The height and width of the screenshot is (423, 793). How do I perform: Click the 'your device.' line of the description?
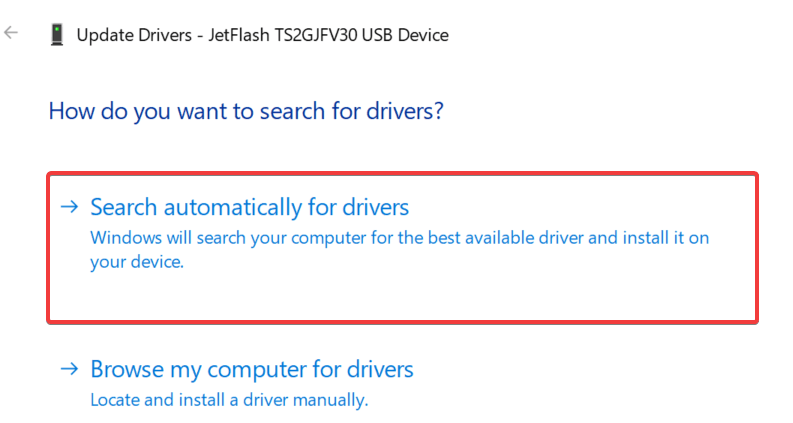coord(137,262)
